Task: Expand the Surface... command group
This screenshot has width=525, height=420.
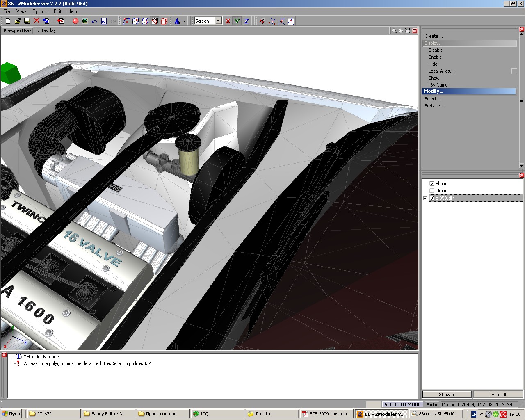Action: pyautogui.click(x=434, y=106)
